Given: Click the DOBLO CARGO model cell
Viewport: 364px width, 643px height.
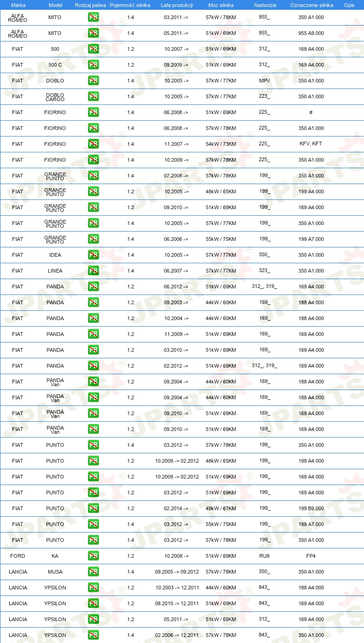Looking at the screenshot, I should click(x=55, y=97).
